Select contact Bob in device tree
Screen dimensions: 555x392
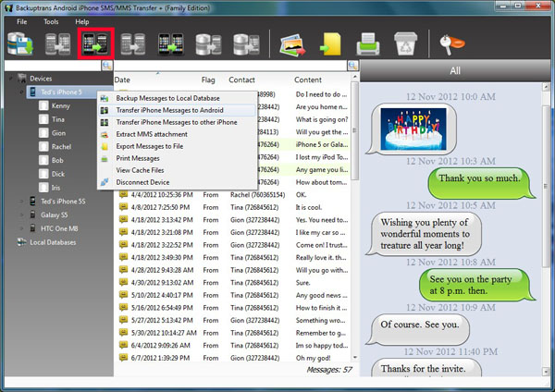click(x=57, y=160)
